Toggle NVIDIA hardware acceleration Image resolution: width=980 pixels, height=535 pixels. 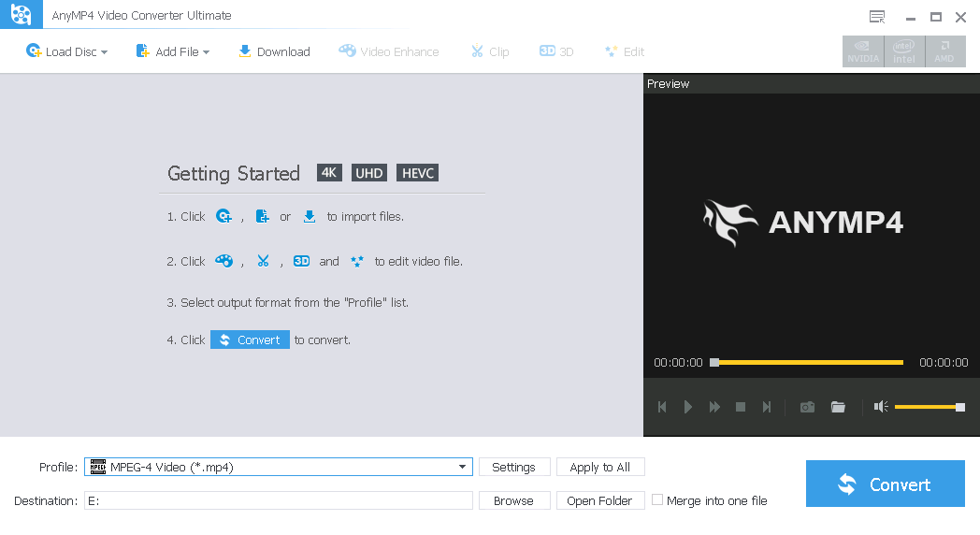(863, 51)
